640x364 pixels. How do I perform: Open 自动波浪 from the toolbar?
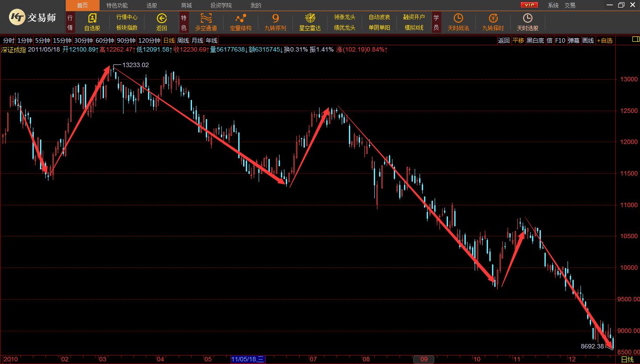(380, 17)
